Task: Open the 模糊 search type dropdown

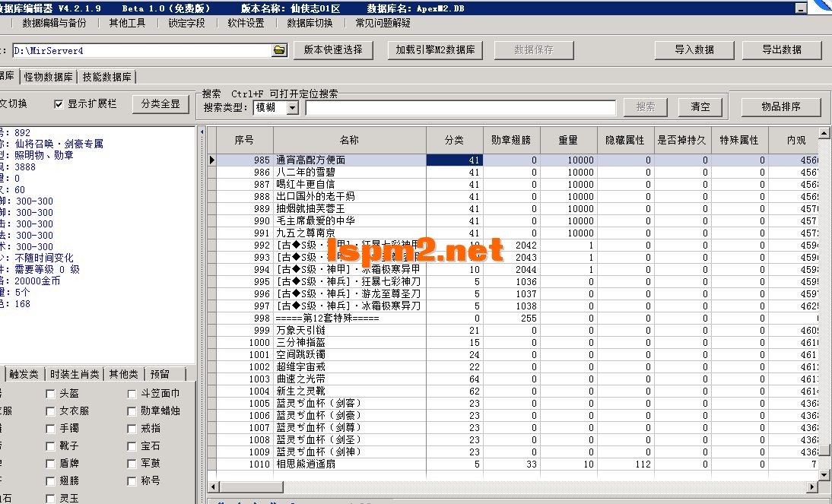Action: (x=294, y=106)
